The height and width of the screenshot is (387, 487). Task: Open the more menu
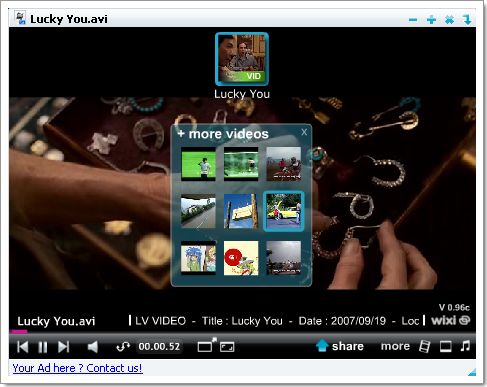395,346
